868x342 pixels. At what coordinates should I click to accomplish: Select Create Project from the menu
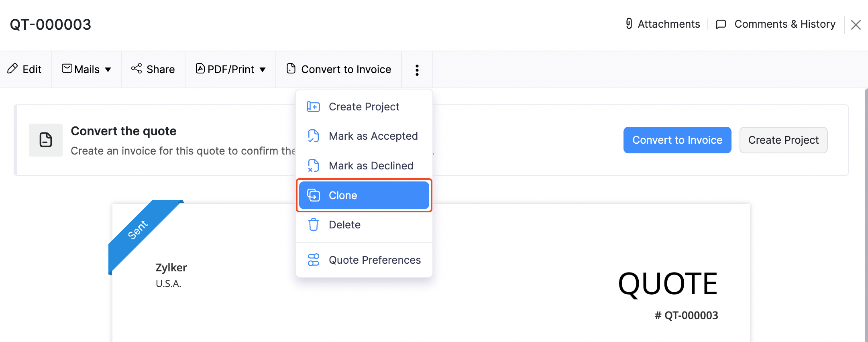[x=364, y=107]
